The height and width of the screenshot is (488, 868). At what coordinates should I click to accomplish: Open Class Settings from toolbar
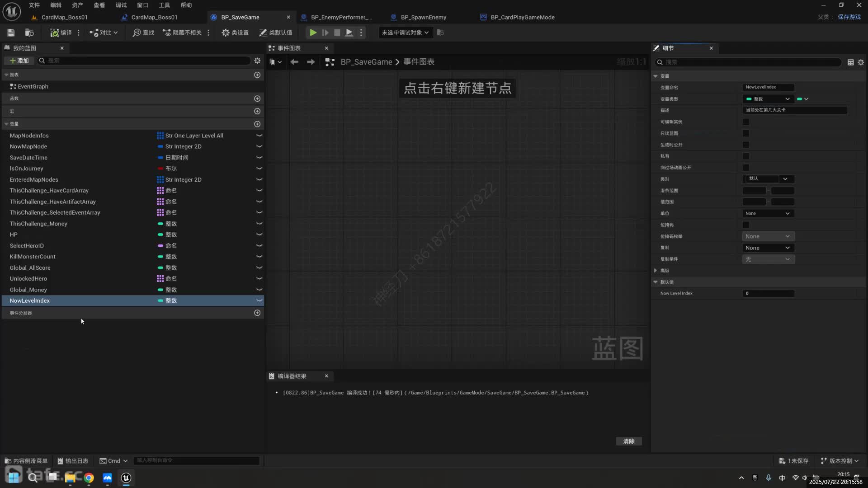235,33
